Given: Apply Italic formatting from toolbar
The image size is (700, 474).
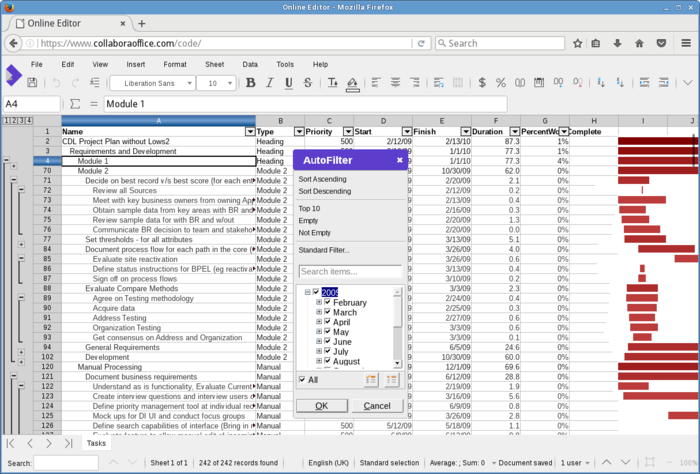Looking at the screenshot, I should [x=270, y=83].
